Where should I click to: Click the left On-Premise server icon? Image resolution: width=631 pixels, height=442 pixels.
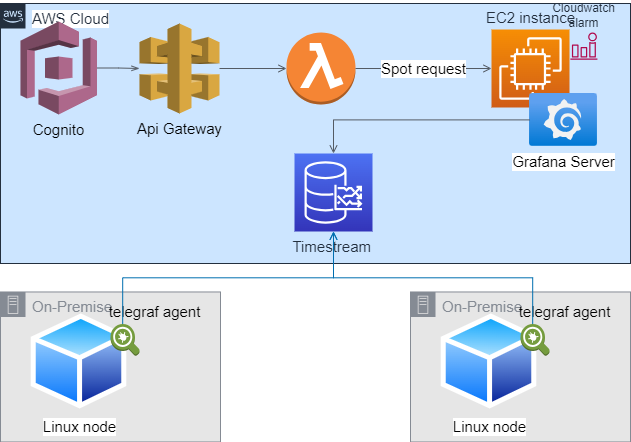point(14,306)
